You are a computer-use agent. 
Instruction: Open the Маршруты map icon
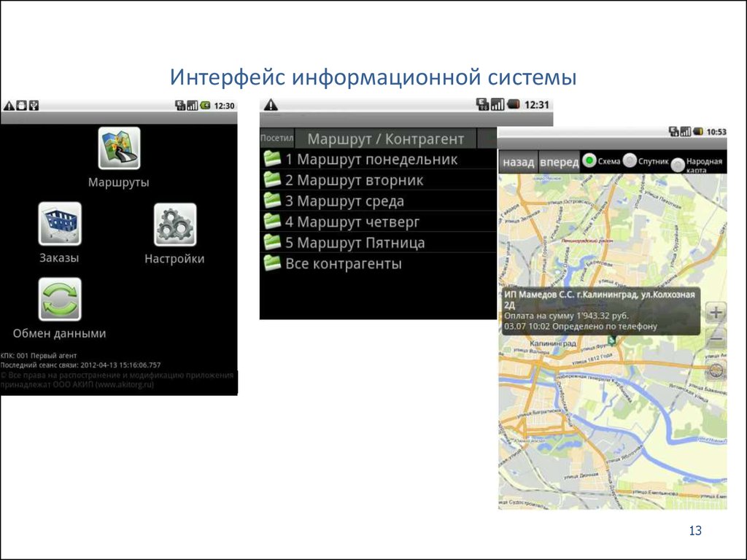click(x=119, y=148)
